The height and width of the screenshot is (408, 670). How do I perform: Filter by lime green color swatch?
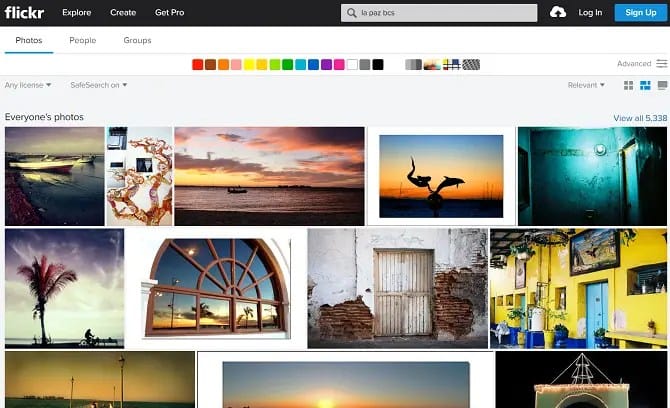tap(275, 65)
